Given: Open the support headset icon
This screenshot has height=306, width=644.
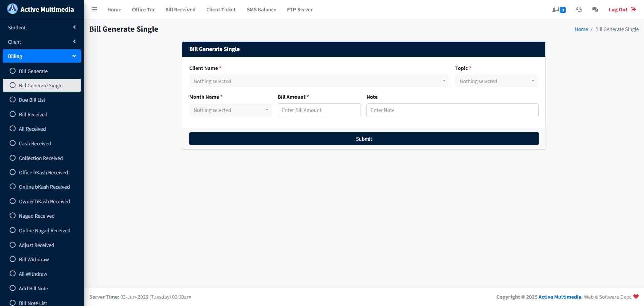Looking at the screenshot, I should 579,9.
